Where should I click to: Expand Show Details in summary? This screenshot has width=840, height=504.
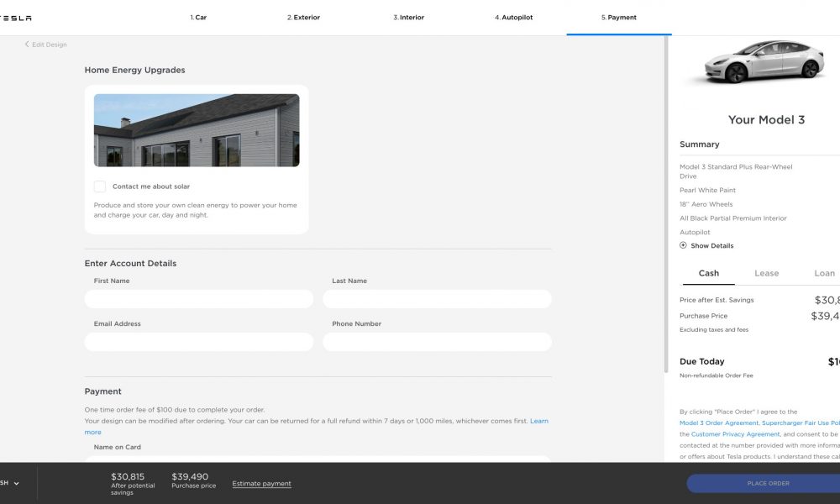tap(706, 245)
